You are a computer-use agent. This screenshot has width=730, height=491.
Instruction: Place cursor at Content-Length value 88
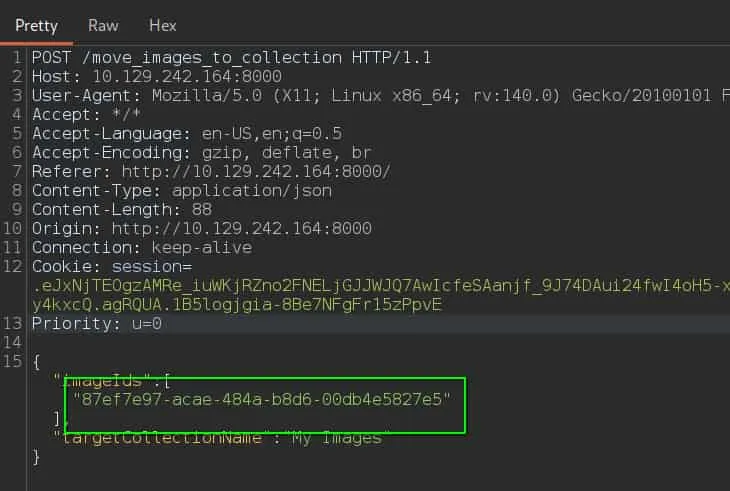202,209
